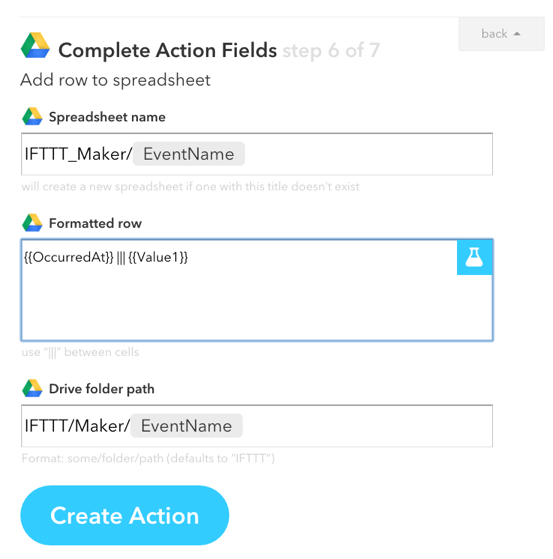
Task: Select the EventName ingredient in Drive folder path
Action: click(186, 426)
